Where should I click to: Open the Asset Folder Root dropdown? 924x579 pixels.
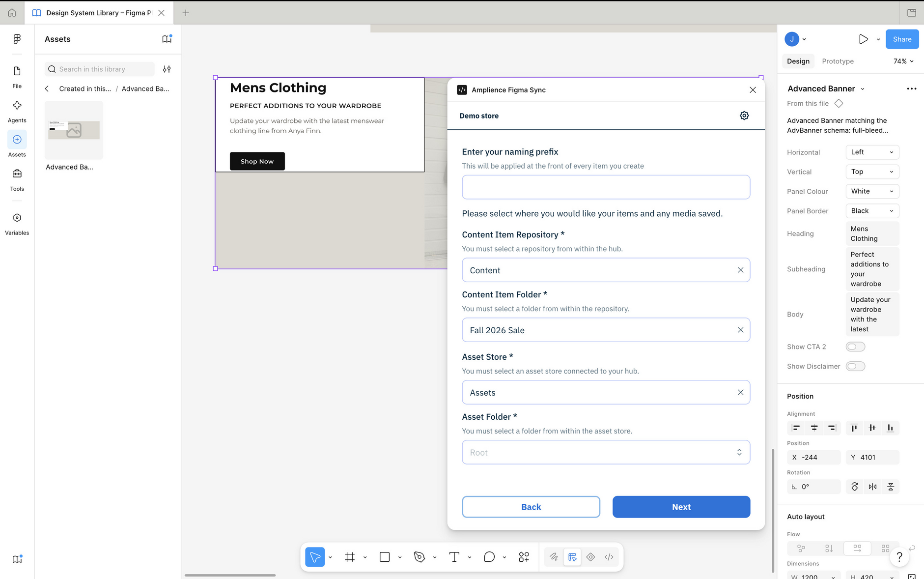(x=606, y=452)
